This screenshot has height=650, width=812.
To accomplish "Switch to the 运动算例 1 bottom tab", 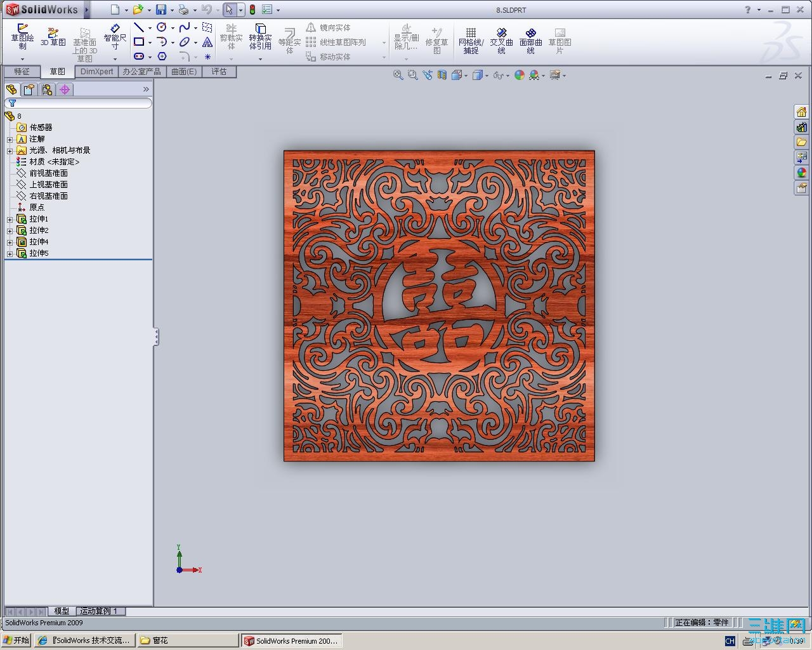I will [x=100, y=611].
